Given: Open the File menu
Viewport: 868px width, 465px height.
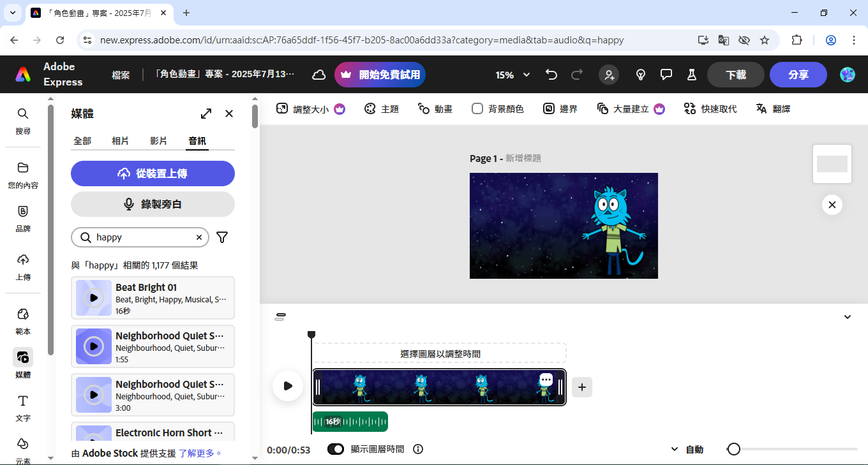Looking at the screenshot, I should pos(121,75).
